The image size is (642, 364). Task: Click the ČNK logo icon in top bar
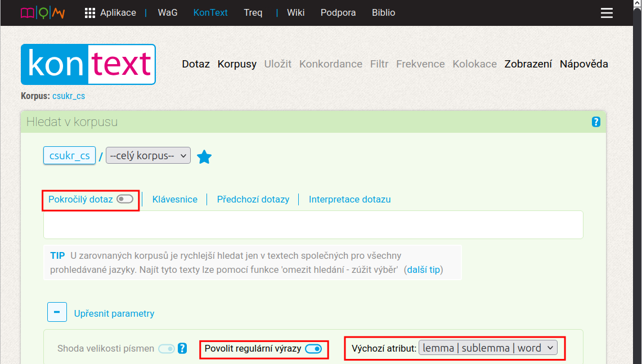click(43, 12)
